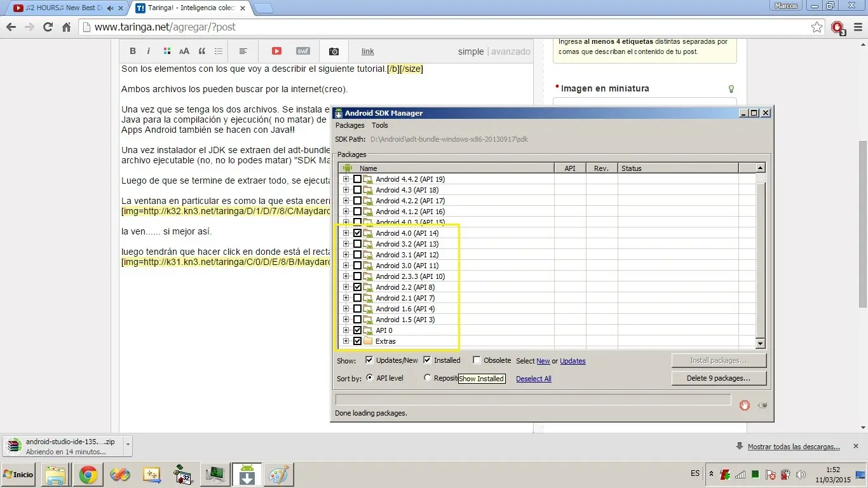This screenshot has width=868, height=488.
Task: Open the system tray volume icon
Action: [801, 475]
